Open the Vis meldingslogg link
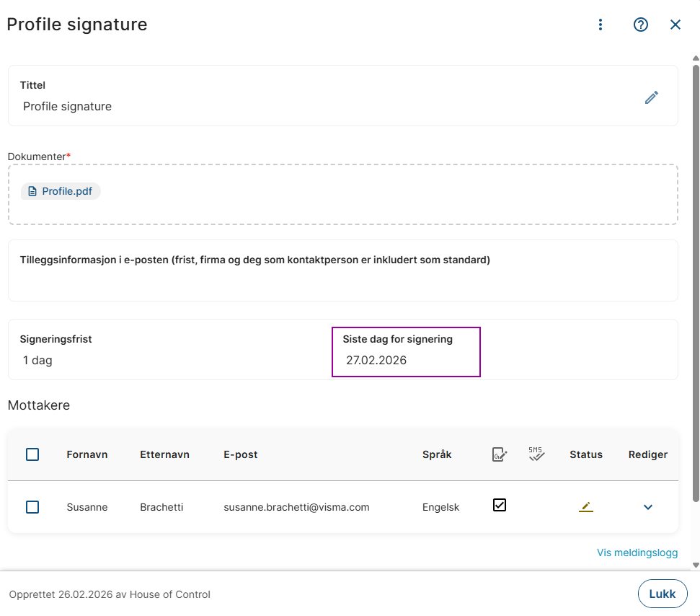Screen dimensions: 700x616 637,553
